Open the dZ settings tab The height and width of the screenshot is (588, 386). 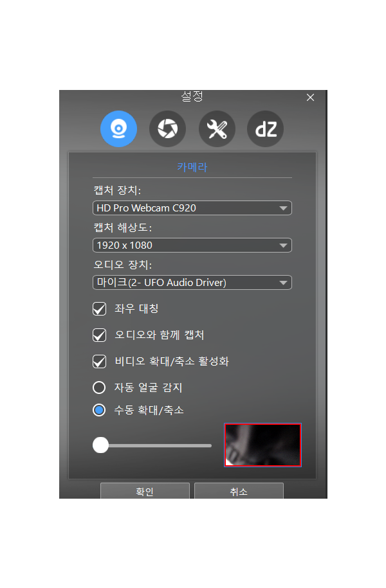pos(266,129)
